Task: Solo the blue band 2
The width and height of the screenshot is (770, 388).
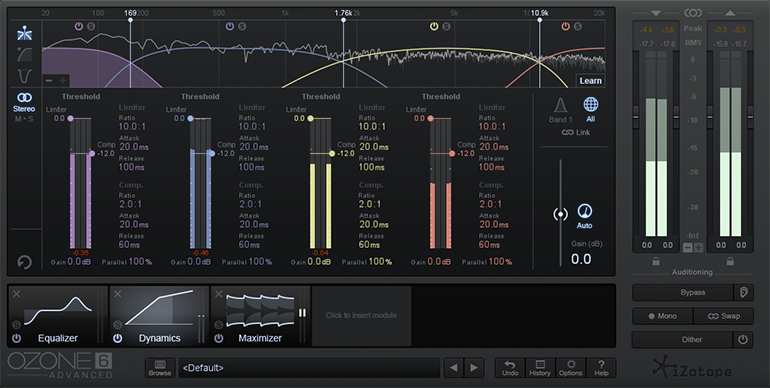Action: pyautogui.click(x=242, y=27)
